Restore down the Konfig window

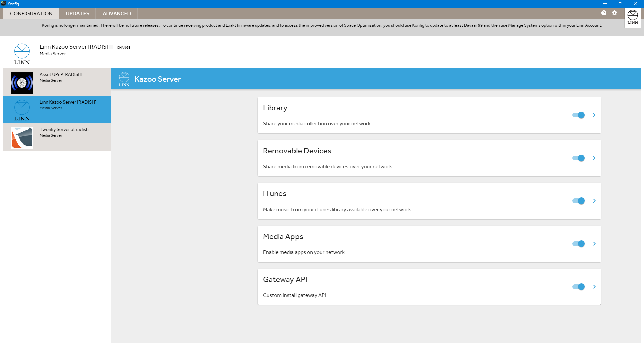620,4
